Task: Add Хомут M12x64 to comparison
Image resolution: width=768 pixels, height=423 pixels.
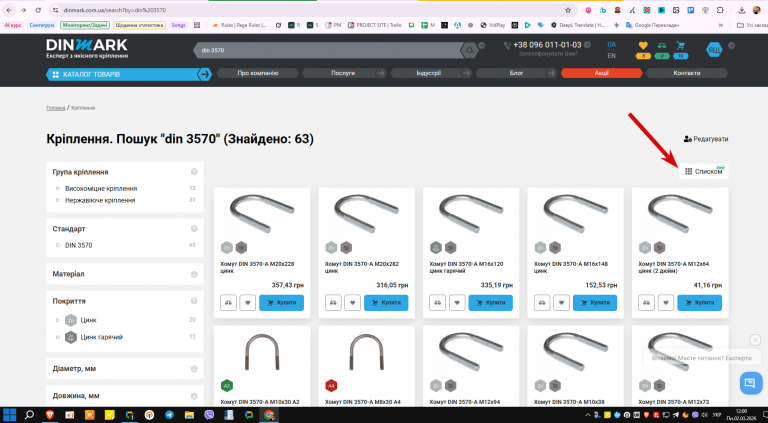Action: (647, 303)
